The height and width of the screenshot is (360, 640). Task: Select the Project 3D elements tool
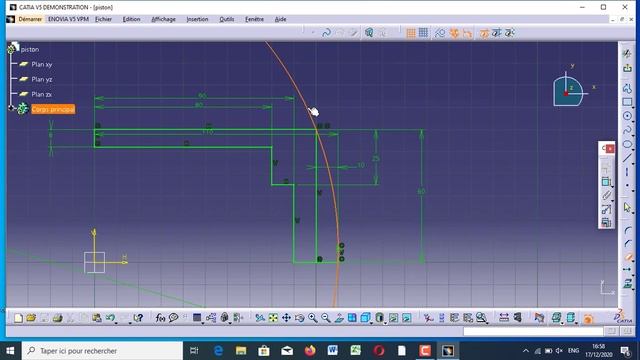[628, 283]
